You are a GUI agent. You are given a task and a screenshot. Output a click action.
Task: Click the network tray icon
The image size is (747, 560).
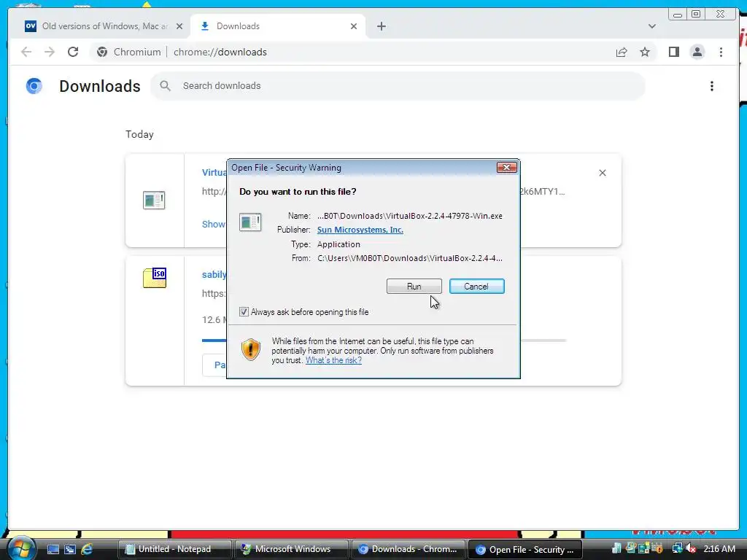click(x=677, y=548)
